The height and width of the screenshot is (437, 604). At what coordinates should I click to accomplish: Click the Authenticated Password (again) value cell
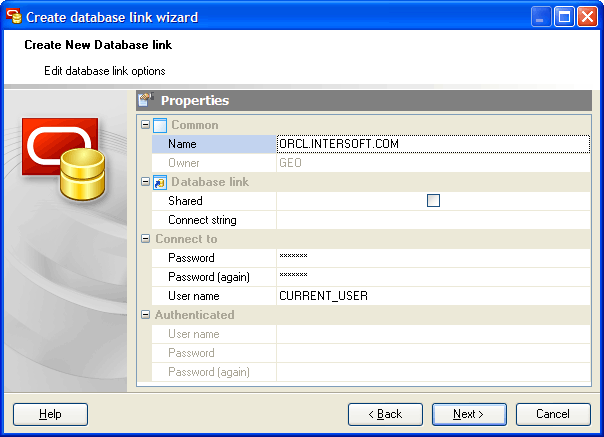click(433, 372)
